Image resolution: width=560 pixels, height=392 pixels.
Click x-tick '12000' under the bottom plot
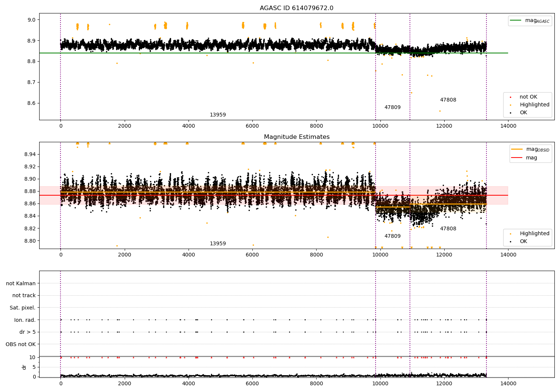[x=444, y=383]
